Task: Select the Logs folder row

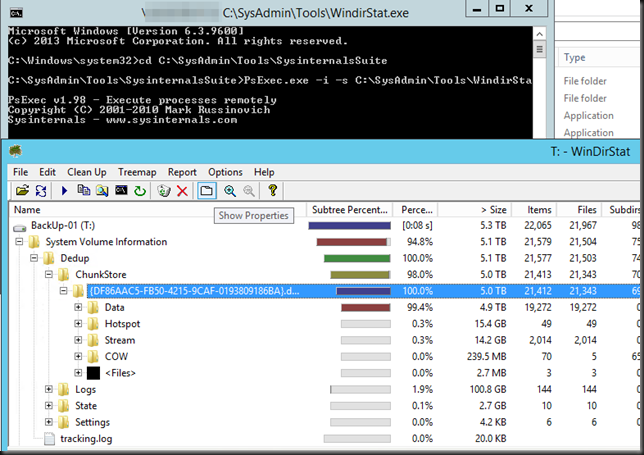Action: coord(324,389)
